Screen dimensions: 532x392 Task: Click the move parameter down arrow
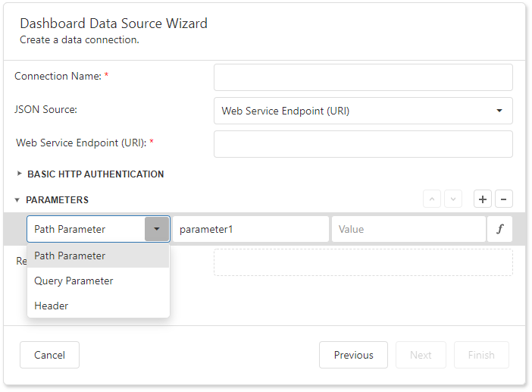pyautogui.click(x=452, y=199)
